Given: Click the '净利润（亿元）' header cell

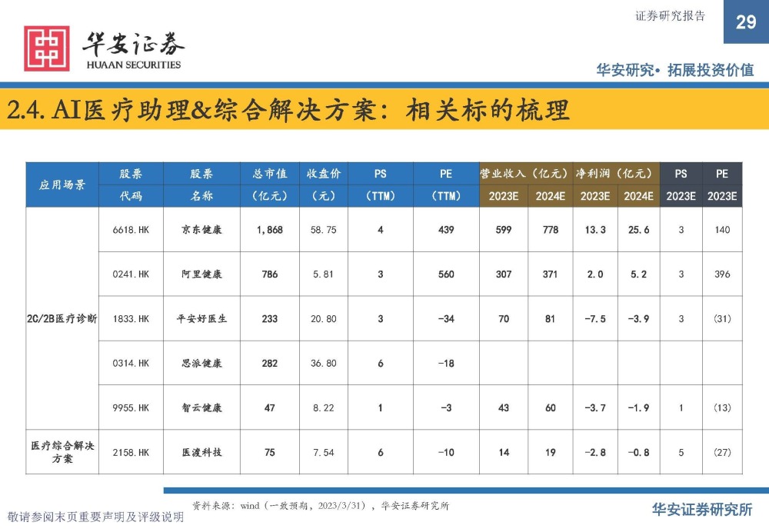Looking at the screenshot, I should (x=616, y=174).
